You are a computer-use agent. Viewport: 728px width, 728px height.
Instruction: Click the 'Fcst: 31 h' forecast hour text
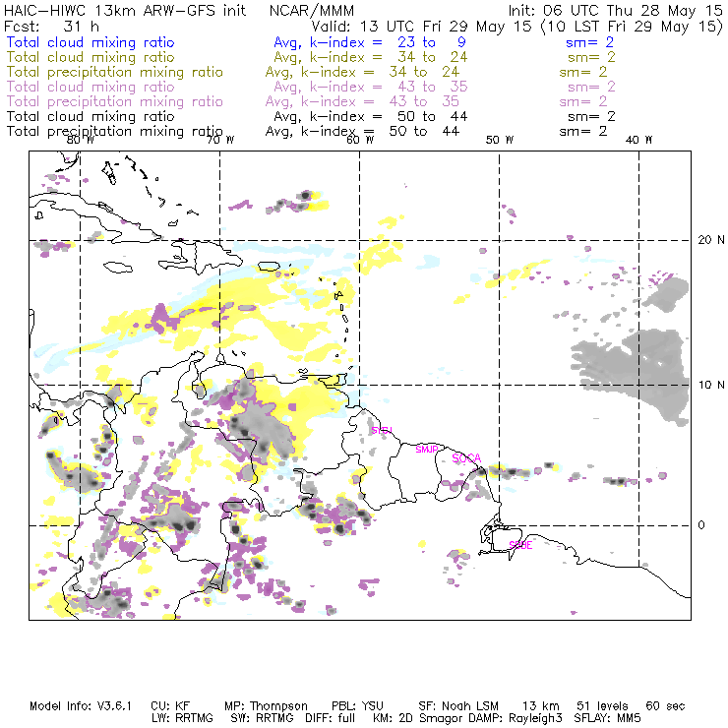(x=51, y=26)
